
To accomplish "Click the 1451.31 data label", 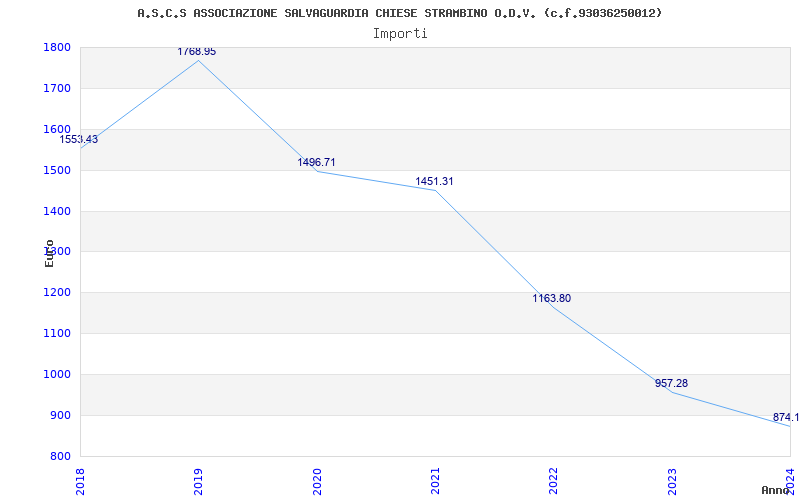I will (434, 181).
